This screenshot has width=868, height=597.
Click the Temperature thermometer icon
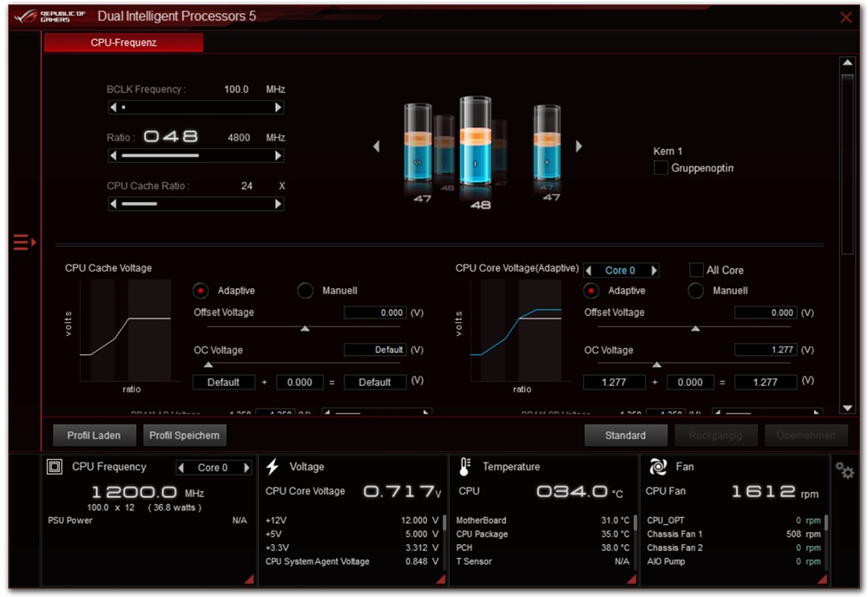click(464, 467)
